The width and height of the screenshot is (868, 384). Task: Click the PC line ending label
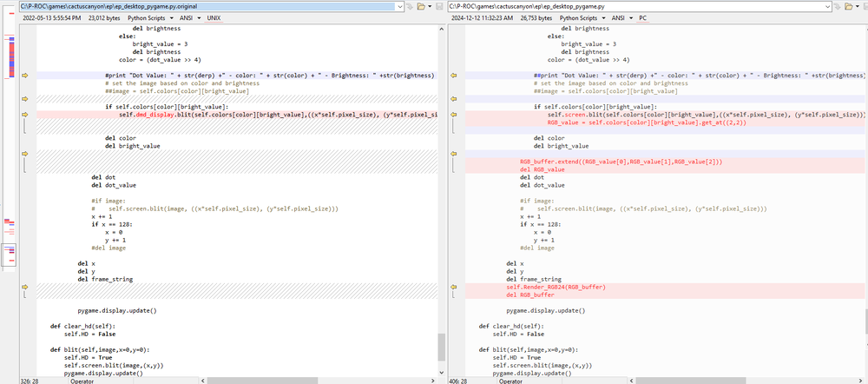pyautogui.click(x=642, y=17)
